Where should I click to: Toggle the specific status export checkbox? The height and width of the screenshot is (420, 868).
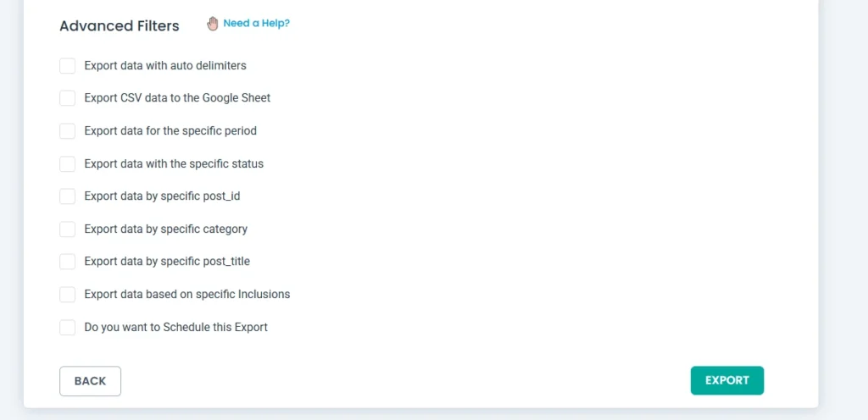(68, 163)
